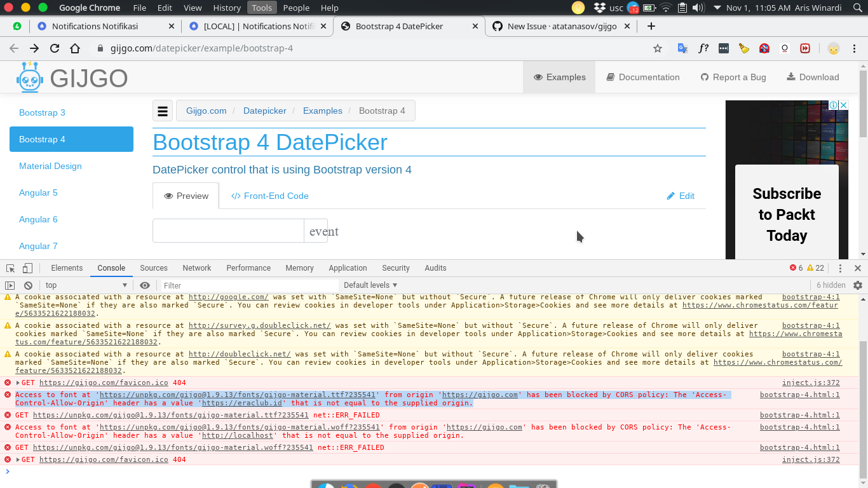Switch to the Network tab in DevTools
The image size is (868, 488).
(196, 268)
